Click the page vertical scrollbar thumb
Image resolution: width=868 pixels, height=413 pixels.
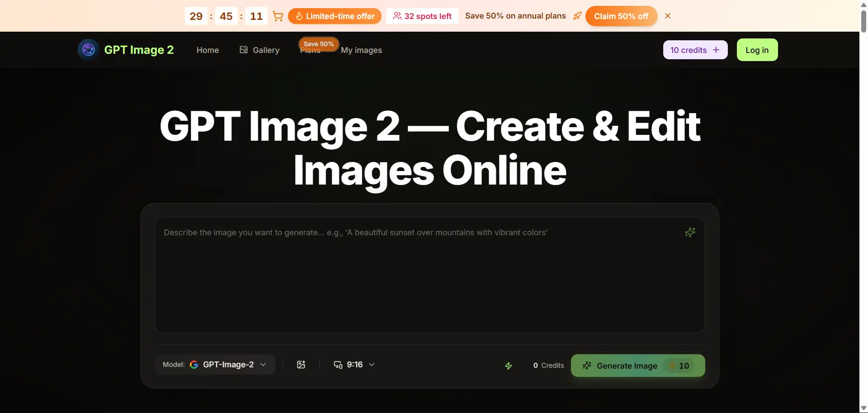click(x=863, y=21)
